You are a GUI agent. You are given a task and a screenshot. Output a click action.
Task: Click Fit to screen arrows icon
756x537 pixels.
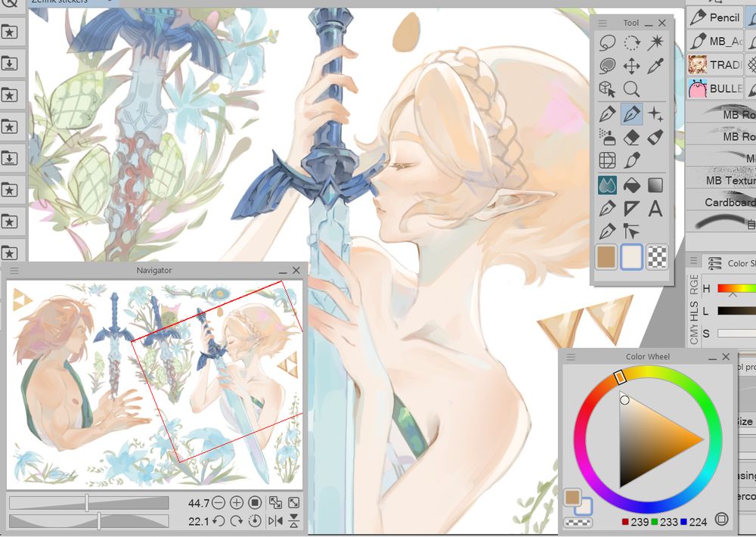point(293,503)
